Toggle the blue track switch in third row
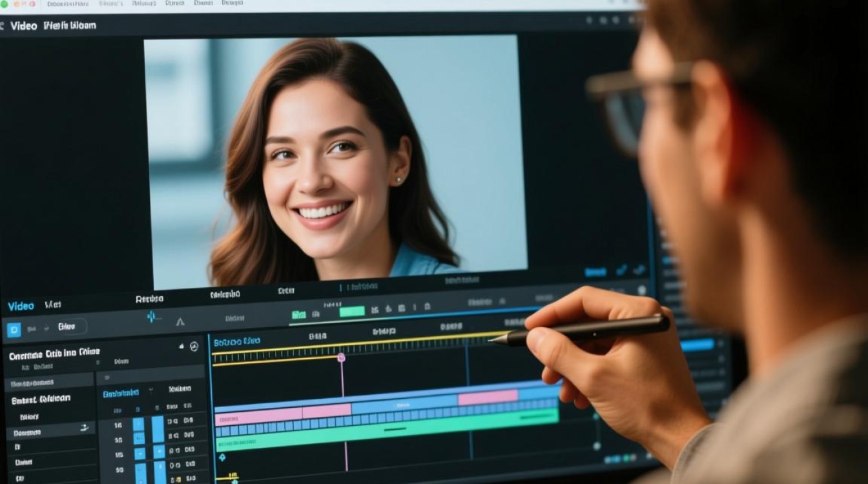This screenshot has height=484, width=868. (x=139, y=454)
